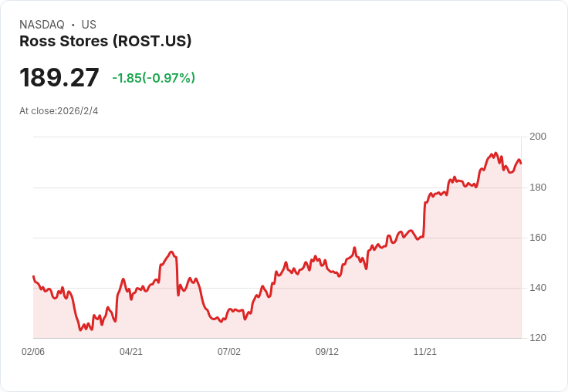Click the Ross Stores (ROST.US) title
The image size is (568, 392).
pos(105,42)
